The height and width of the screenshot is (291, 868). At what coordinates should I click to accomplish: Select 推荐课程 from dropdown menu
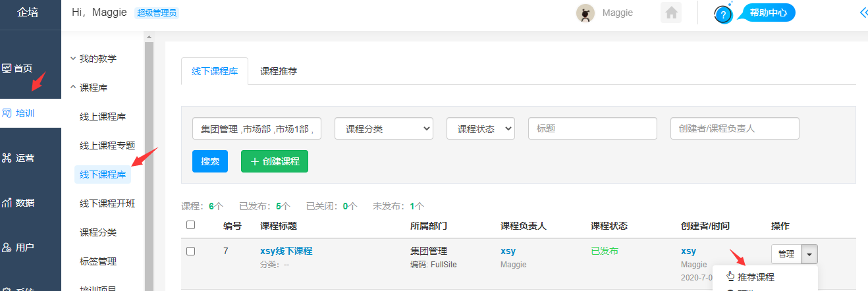[755, 277]
